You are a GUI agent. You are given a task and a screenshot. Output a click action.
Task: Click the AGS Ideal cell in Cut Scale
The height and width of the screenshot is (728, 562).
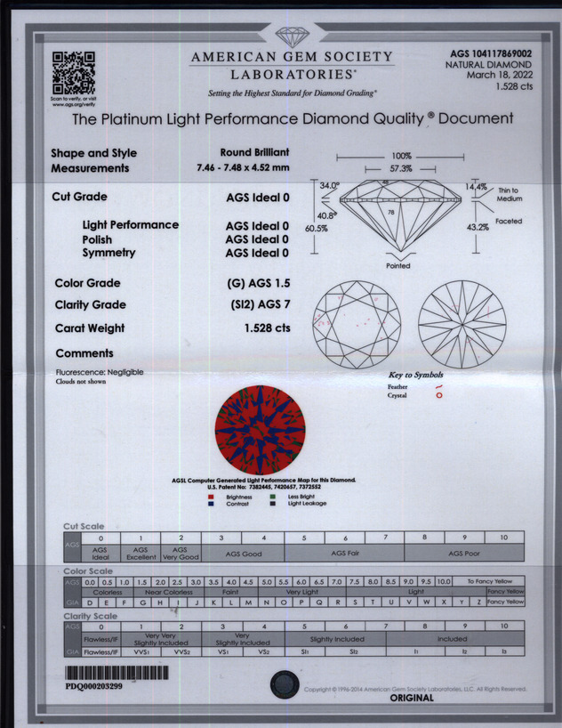pyautogui.click(x=100, y=553)
